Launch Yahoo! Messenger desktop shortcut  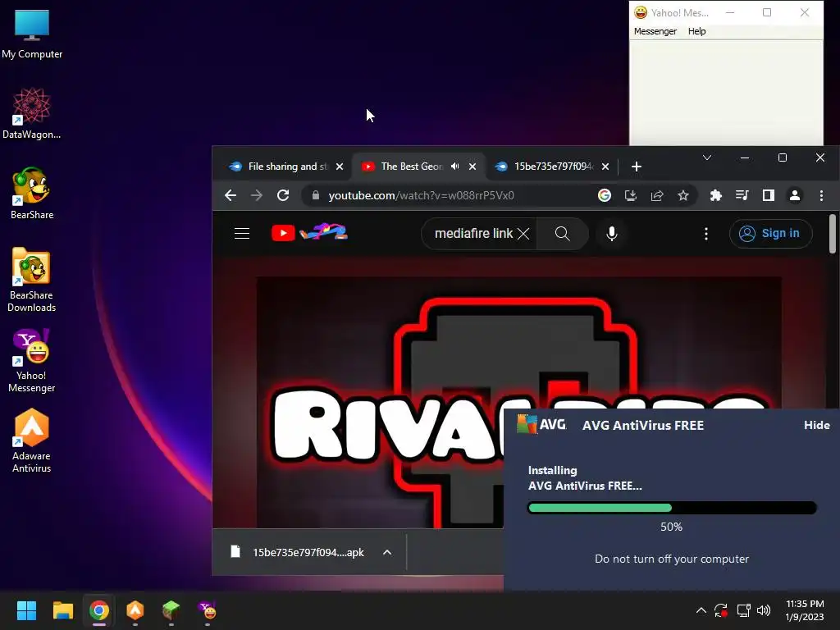[32, 361]
